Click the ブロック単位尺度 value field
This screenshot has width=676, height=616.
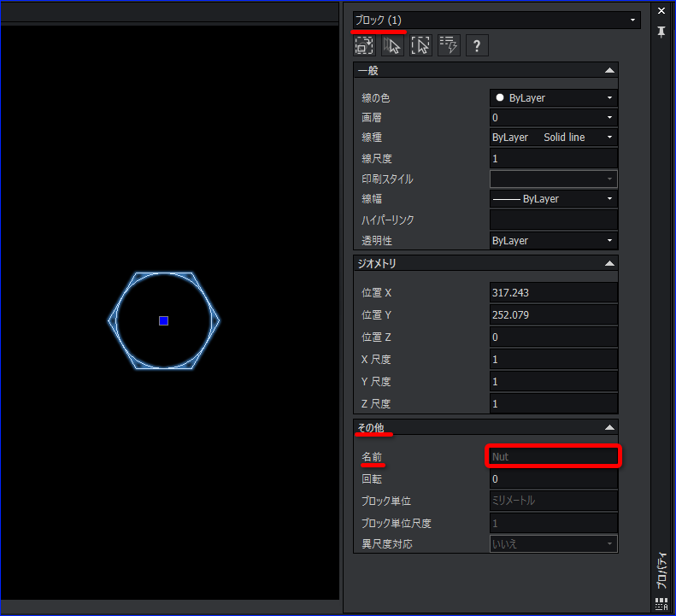554,523
